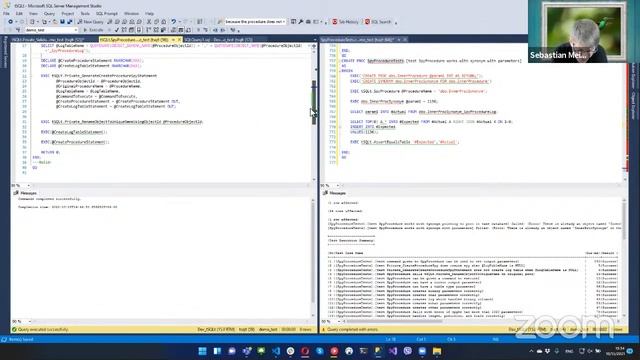The image size is (640, 360).
Task: Open the Help menu
Action: click(150, 13)
